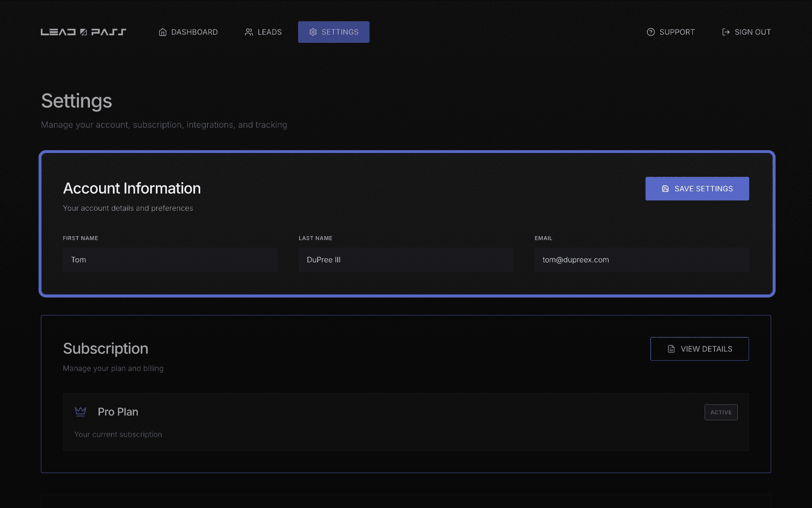812x508 pixels.
Task: Open the Dashboard nav item
Action: tap(188, 32)
